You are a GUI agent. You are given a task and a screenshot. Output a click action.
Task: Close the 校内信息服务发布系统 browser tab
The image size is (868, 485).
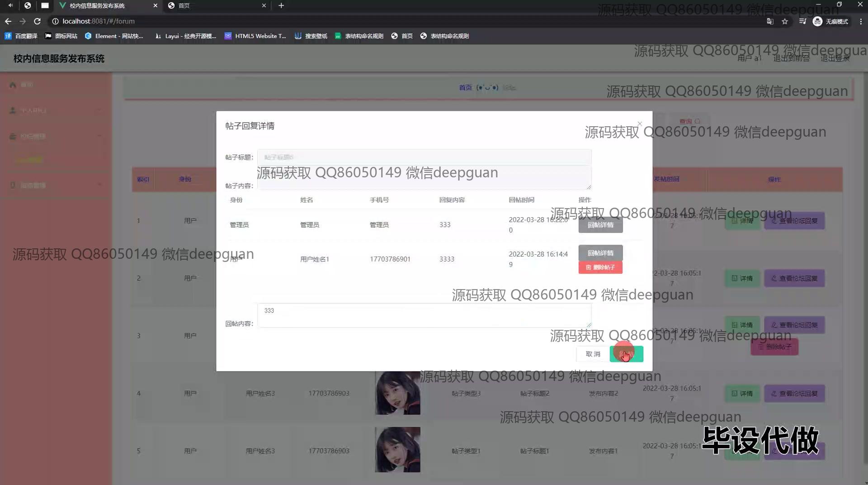[x=155, y=5]
